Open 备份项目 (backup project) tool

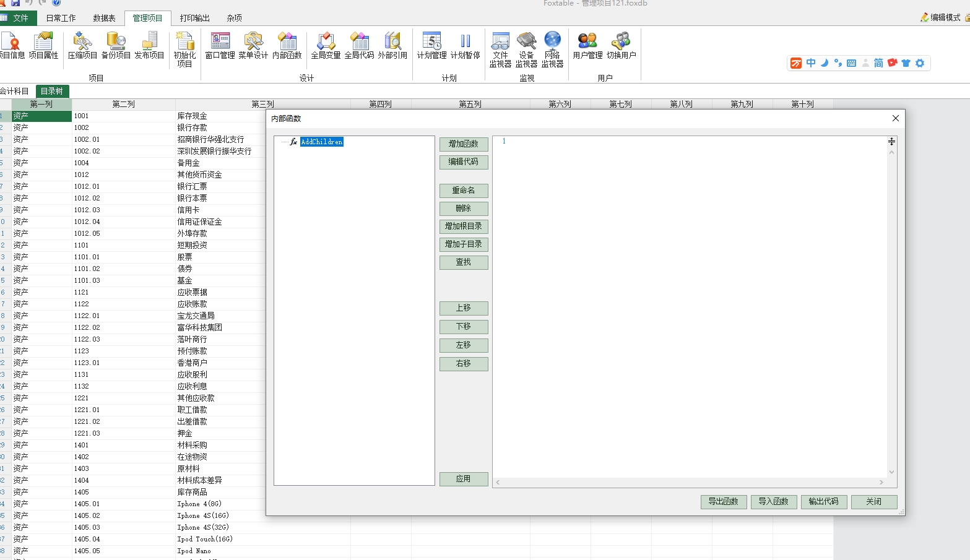pos(116,46)
